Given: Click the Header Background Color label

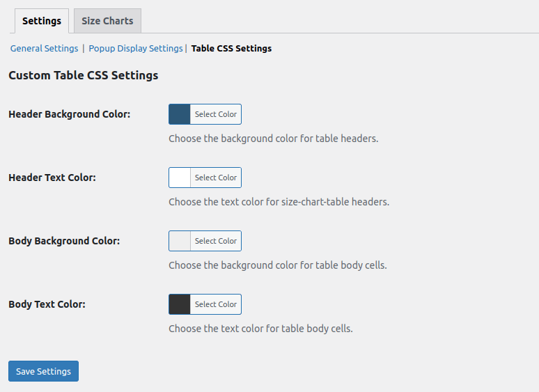Looking at the screenshot, I should (69, 114).
